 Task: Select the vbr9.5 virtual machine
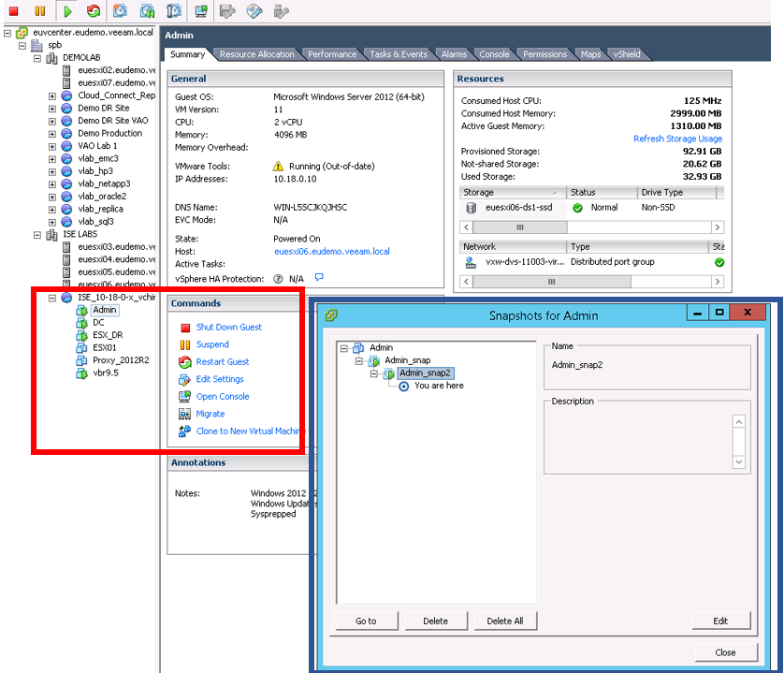pyautogui.click(x=106, y=373)
